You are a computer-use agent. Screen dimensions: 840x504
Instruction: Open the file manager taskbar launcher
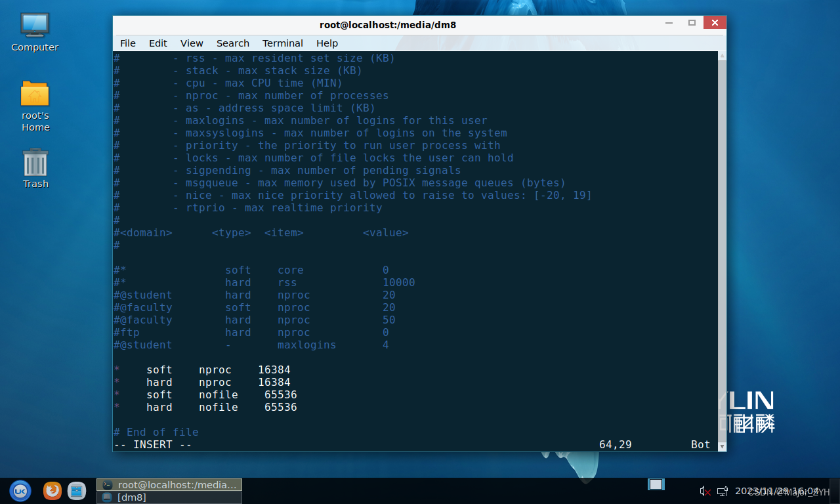77,490
